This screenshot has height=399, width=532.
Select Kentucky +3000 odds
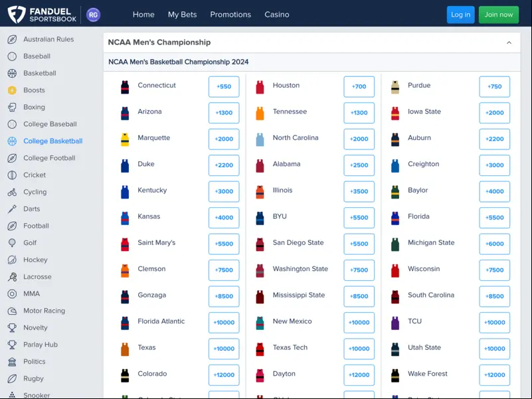click(224, 191)
